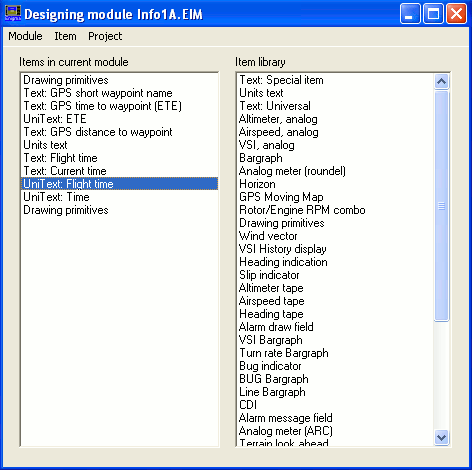
Task: Open the Module menu
Action: 25,36
